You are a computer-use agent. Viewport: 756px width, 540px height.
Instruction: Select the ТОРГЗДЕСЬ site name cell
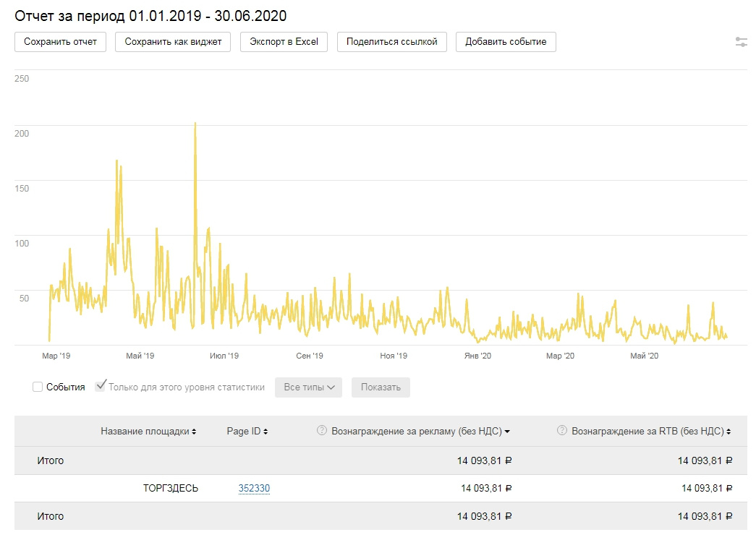[x=171, y=489]
